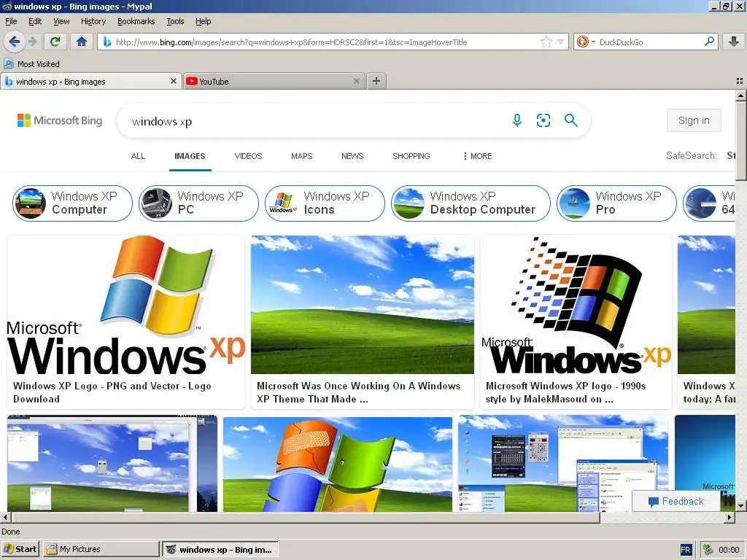
Task: Open the home page icon
Action: [82, 42]
